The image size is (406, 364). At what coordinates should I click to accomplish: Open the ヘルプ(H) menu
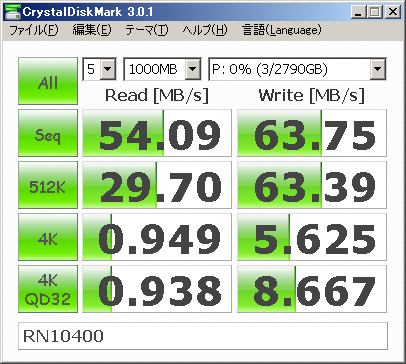click(x=205, y=30)
